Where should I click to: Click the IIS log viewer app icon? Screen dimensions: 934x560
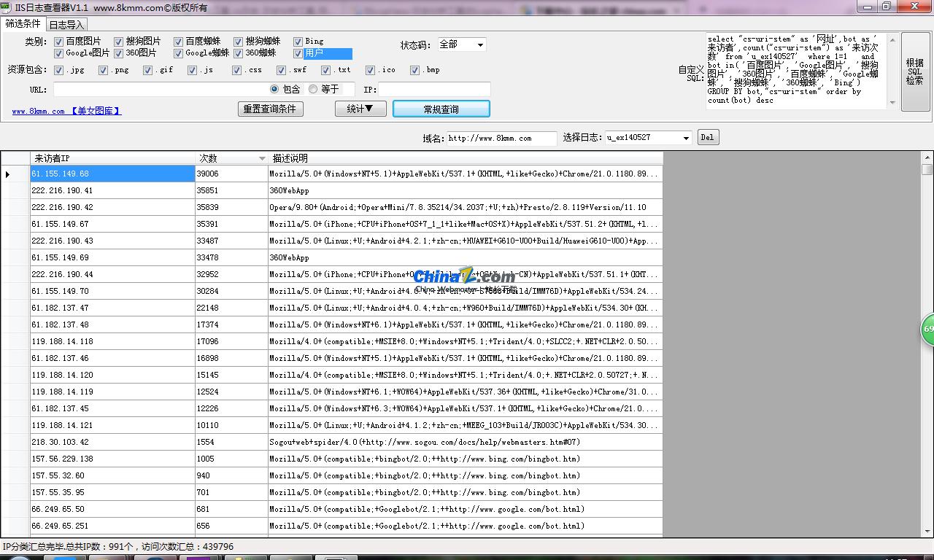(6, 7)
